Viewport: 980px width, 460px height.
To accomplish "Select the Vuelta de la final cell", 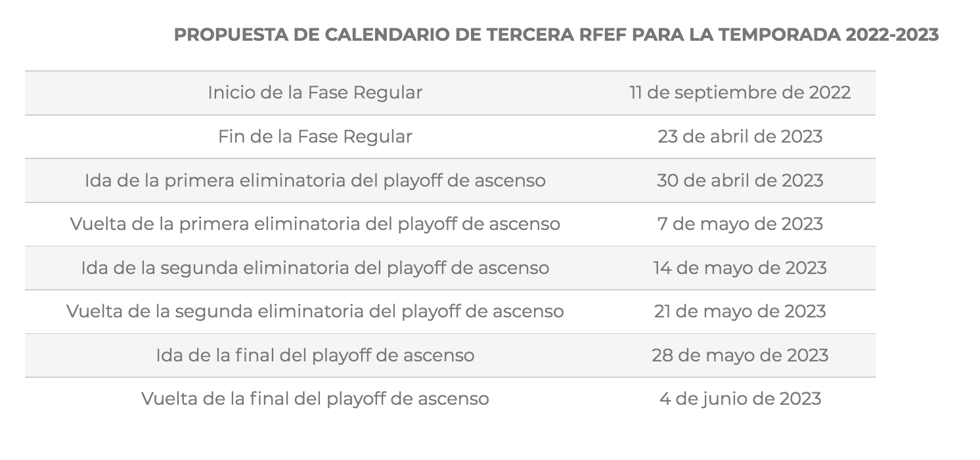I will (x=315, y=399).
